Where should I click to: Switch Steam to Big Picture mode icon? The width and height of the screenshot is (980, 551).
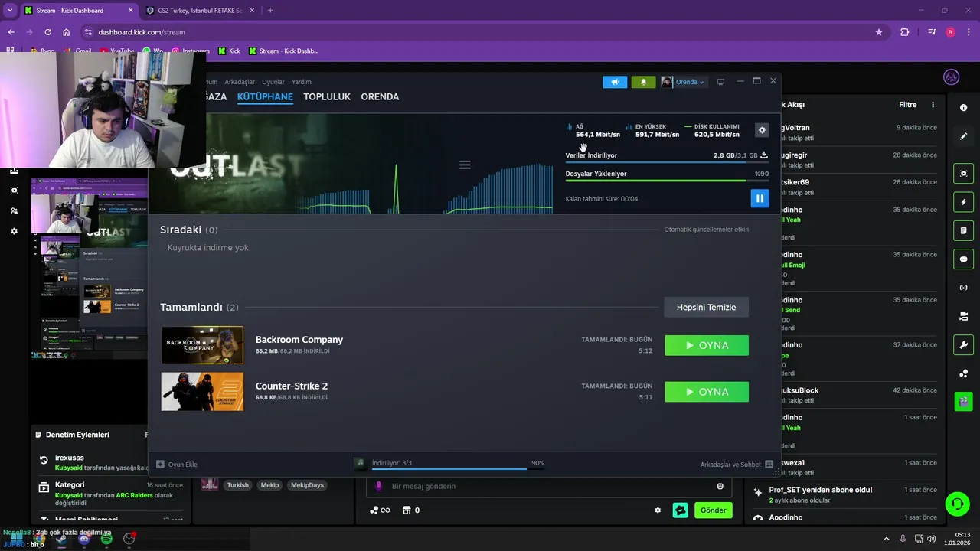pyautogui.click(x=720, y=82)
